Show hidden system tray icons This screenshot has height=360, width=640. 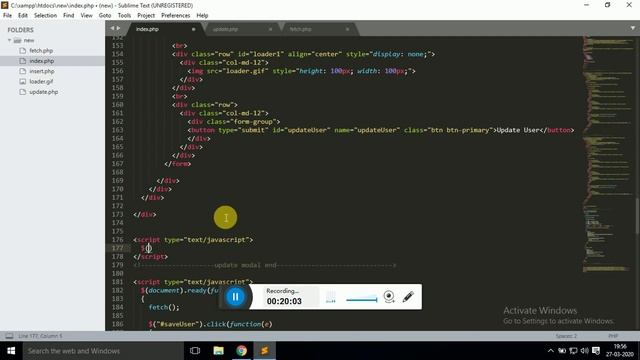pyautogui.click(x=551, y=351)
